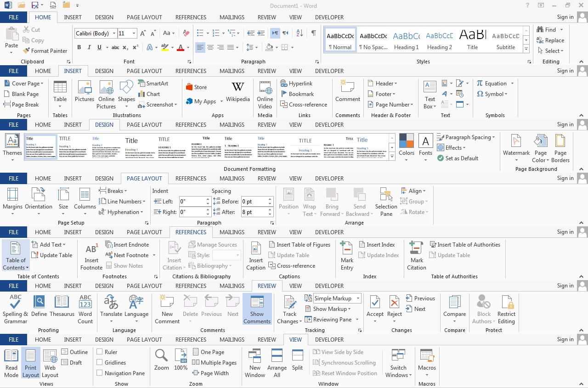Select the Orientation page icon
This screenshot has width=588, height=388.
pos(38,195)
